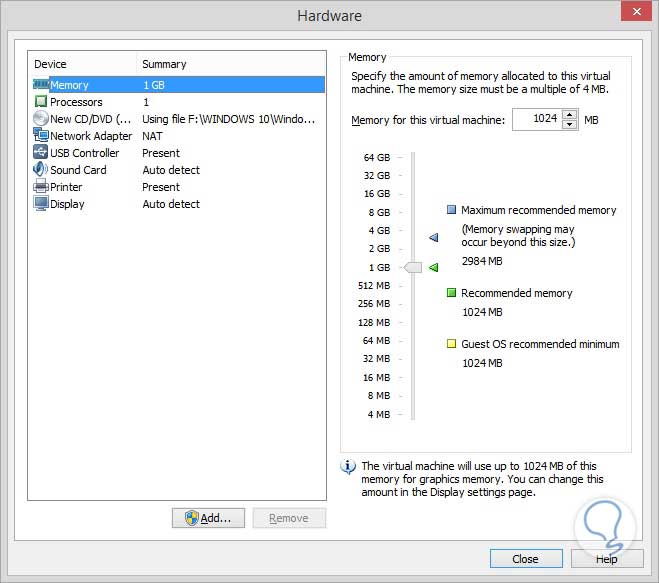Click the Network Adapter icon
The image size is (659, 583).
41,135
